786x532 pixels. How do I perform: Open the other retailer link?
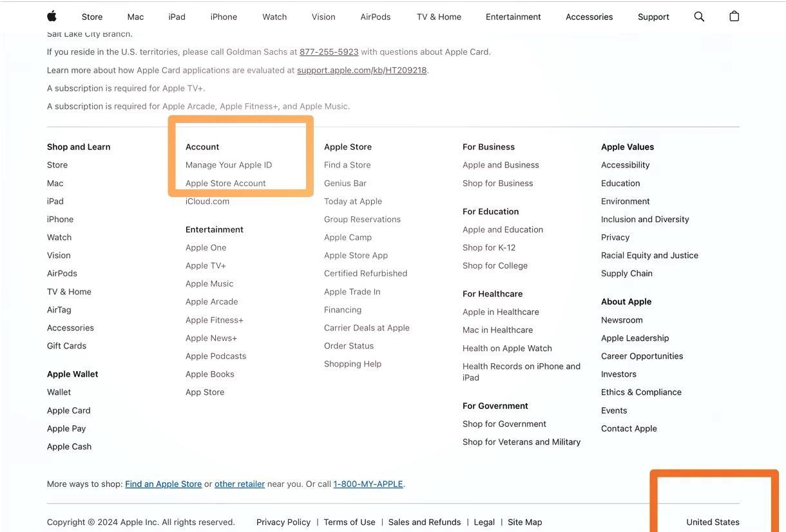click(x=240, y=484)
